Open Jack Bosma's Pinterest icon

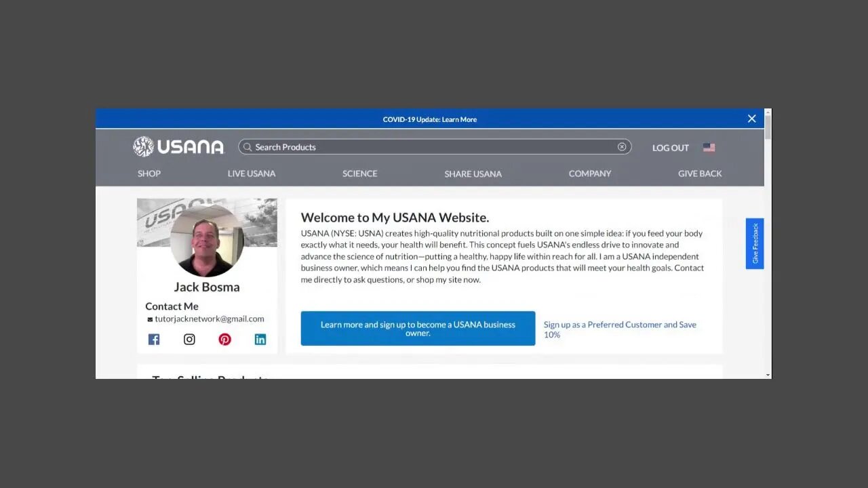pos(224,340)
